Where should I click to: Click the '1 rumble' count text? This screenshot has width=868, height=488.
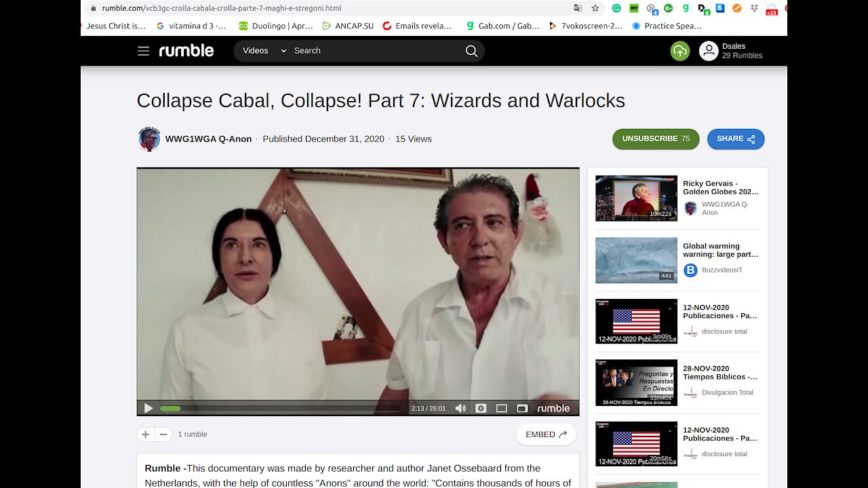[x=193, y=434]
